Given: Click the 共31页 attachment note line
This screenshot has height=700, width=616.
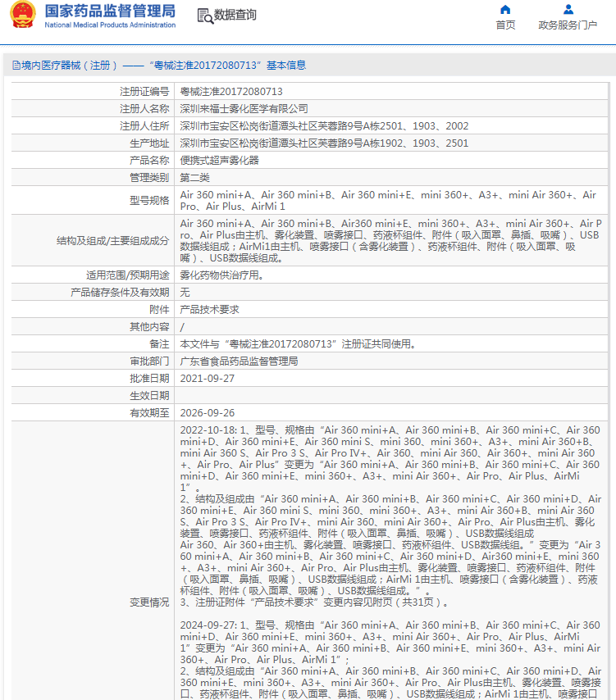Looking at the screenshot, I should click(x=314, y=602).
